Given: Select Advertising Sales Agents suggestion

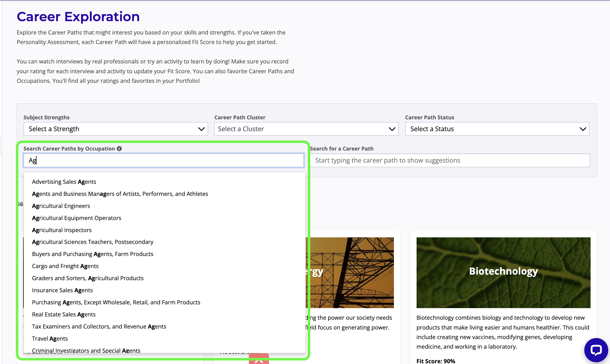Looking at the screenshot, I should tap(64, 182).
